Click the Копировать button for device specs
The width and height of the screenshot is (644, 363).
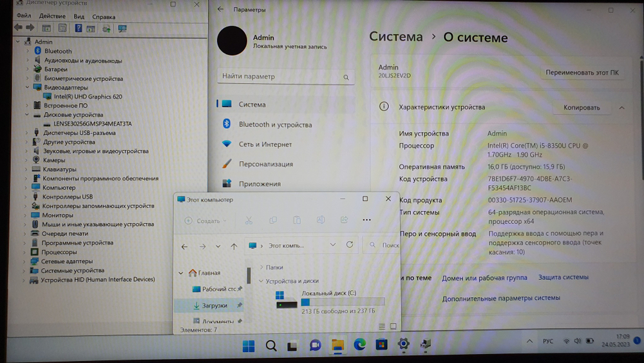click(x=582, y=107)
